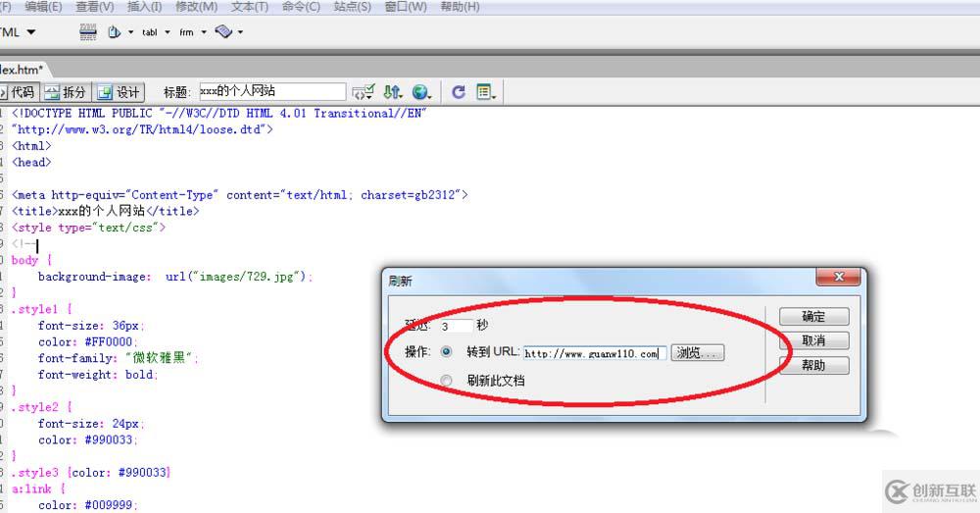Open the 帮助(H) menu

(x=460, y=7)
